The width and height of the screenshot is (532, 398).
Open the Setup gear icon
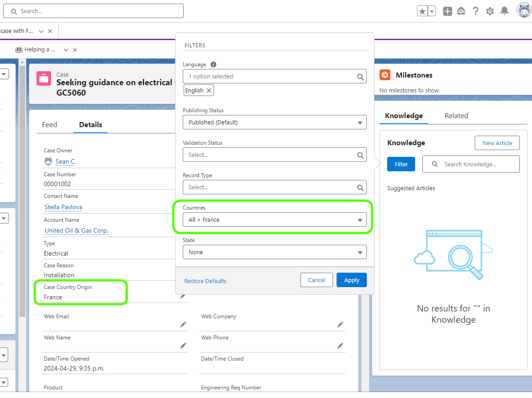[490, 11]
